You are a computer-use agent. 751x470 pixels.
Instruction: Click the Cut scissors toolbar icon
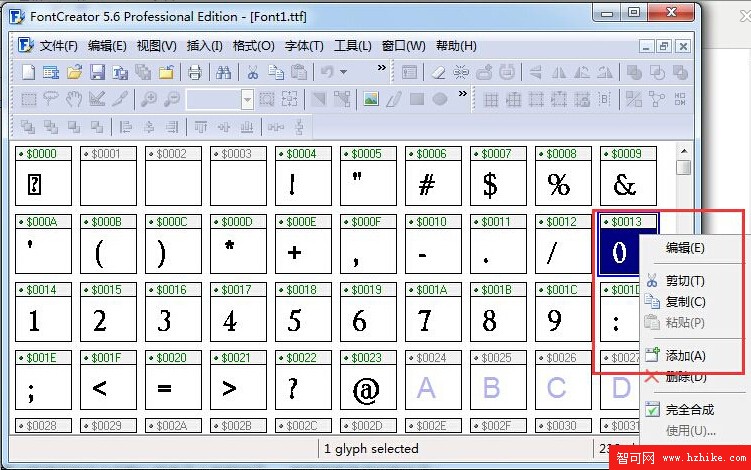(x=253, y=72)
